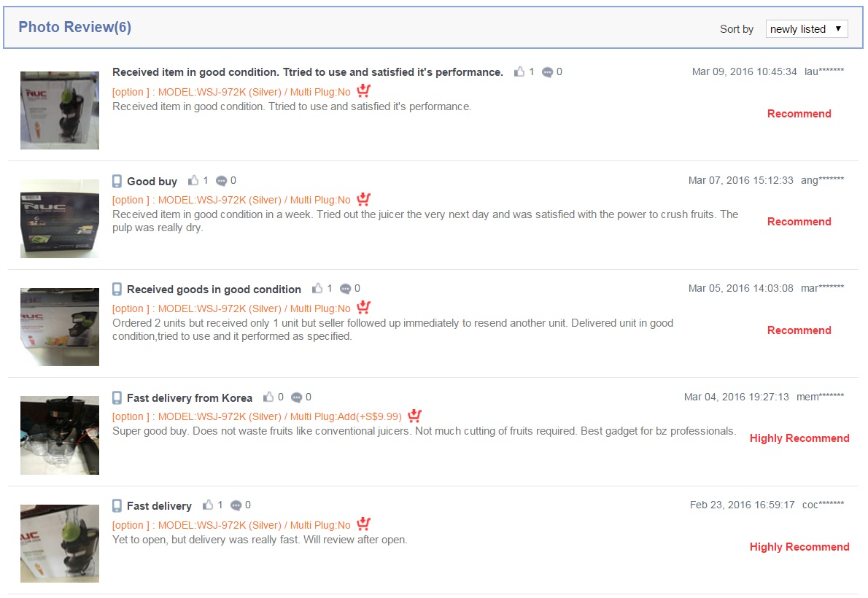Open comments on 'Fast delivery from Korea'
The width and height of the screenshot is (868, 598).
(x=296, y=397)
